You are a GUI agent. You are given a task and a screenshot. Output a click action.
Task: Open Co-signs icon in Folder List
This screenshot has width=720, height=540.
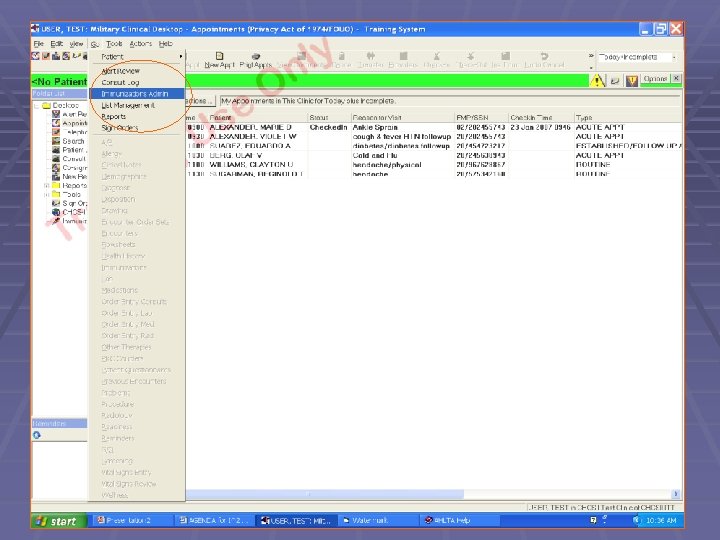pos(56,168)
